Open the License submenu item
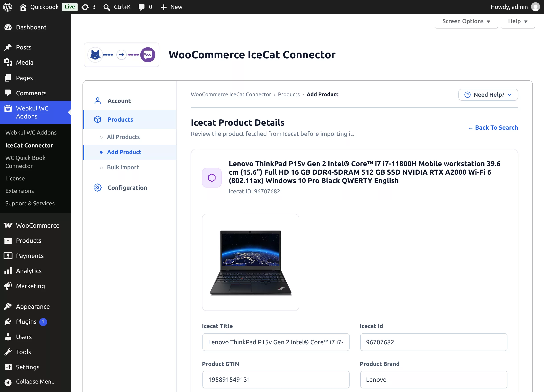 (x=15, y=178)
